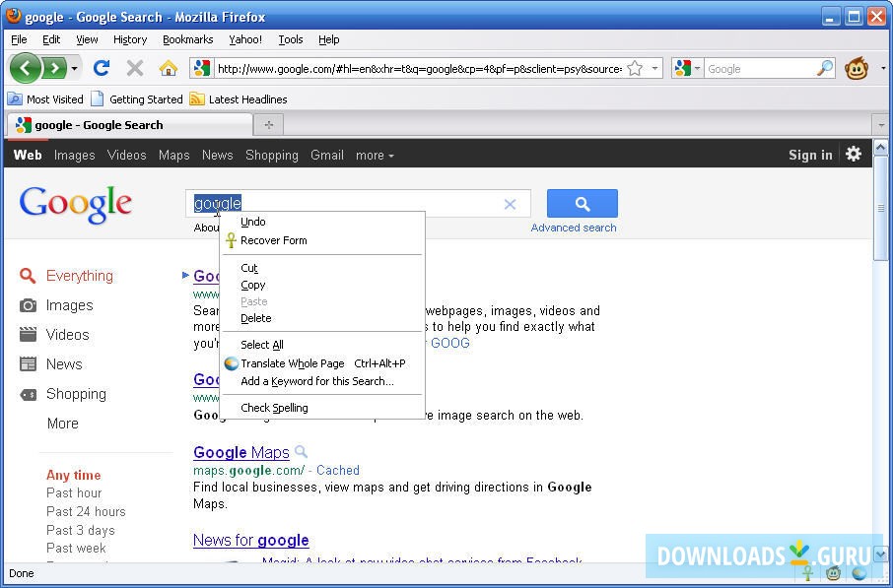
Task: Open the Most Visited bookmarks folder
Action: coord(45,99)
